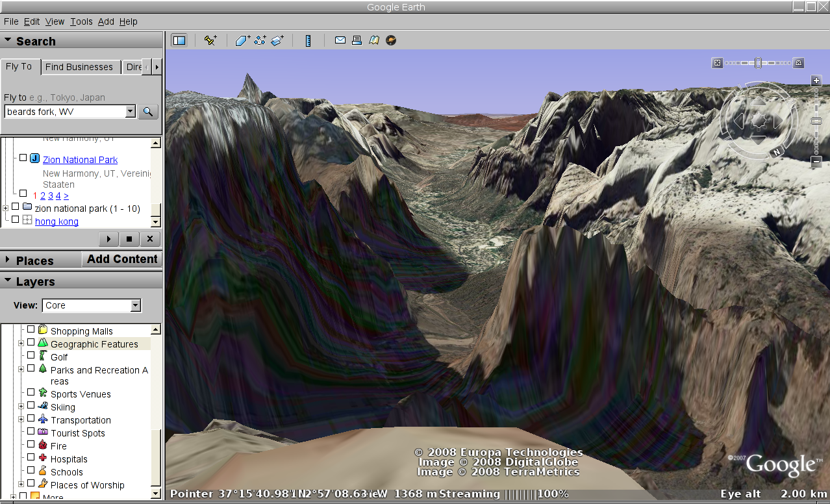Open the File menu
The image size is (830, 504).
pyautogui.click(x=11, y=21)
